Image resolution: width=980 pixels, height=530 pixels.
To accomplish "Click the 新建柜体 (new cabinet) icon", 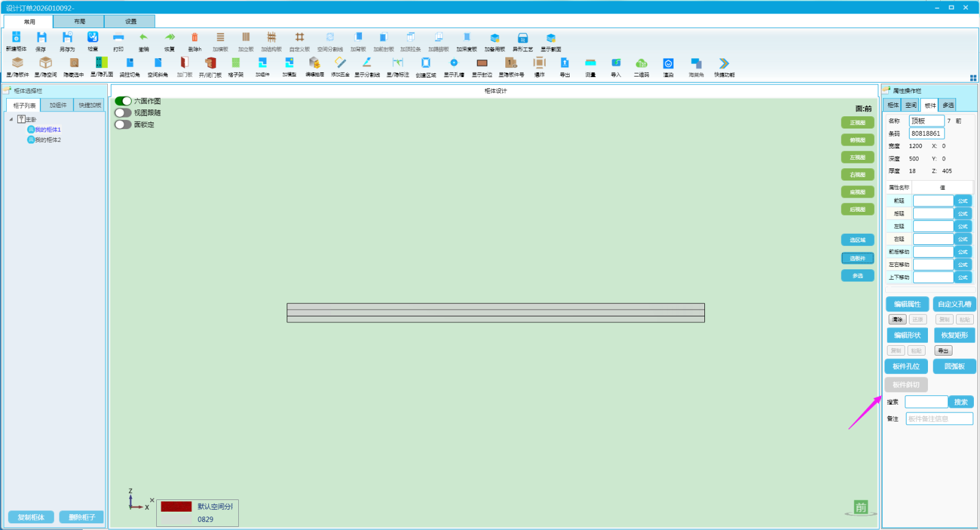I will 16,37.
